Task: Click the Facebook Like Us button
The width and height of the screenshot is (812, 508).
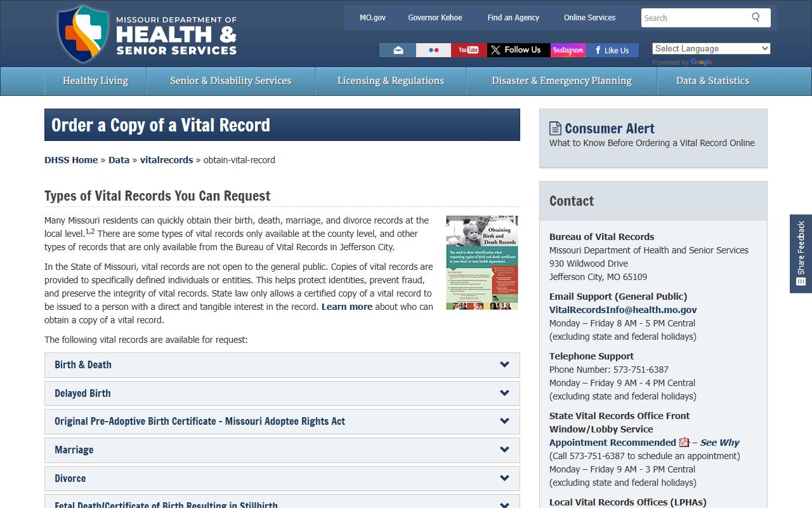Action: 612,50
